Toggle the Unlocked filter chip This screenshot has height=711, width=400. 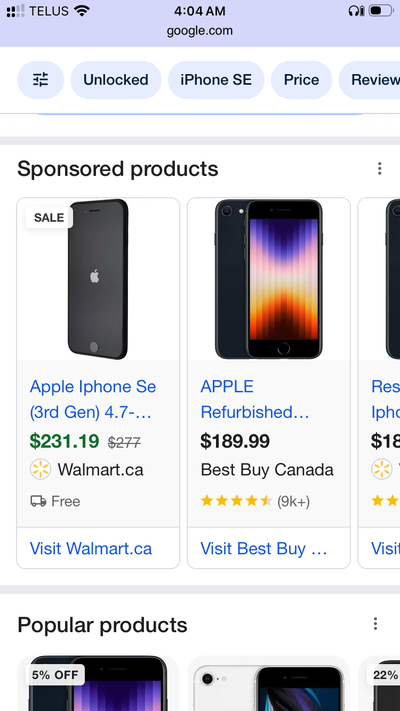116,80
